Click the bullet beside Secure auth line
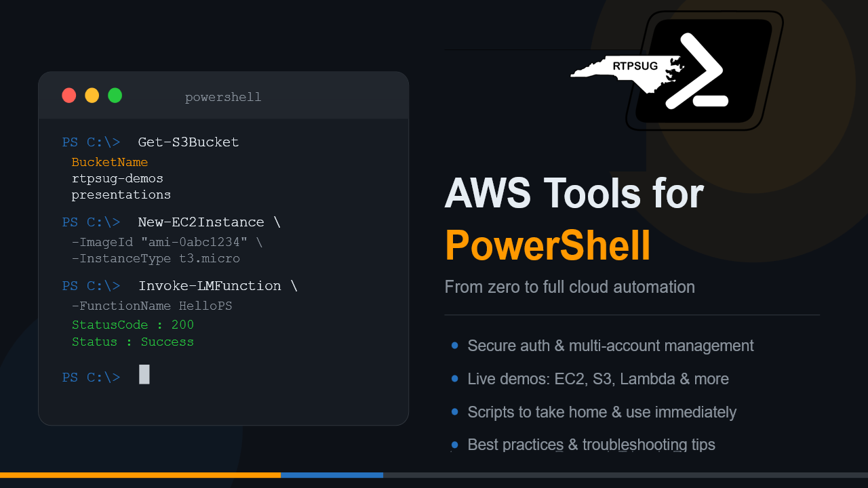The height and width of the screenshot is (488, 868). coord(454,346)
